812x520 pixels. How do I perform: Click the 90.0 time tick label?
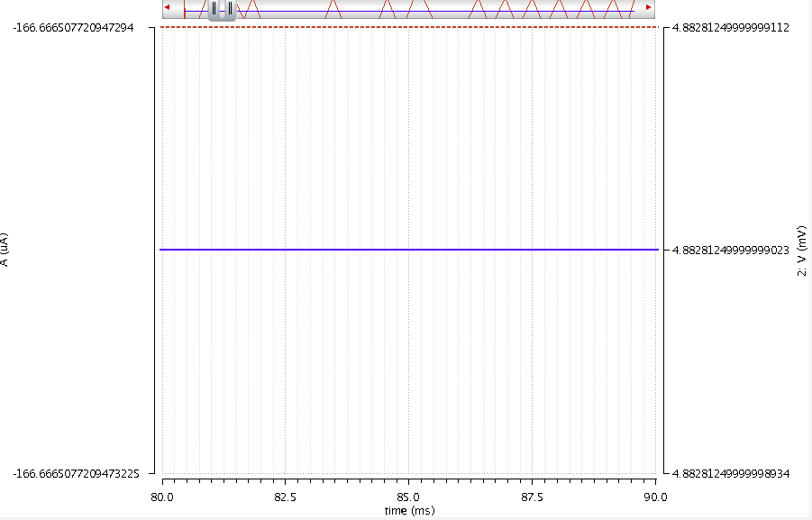(x=655, y=497)
